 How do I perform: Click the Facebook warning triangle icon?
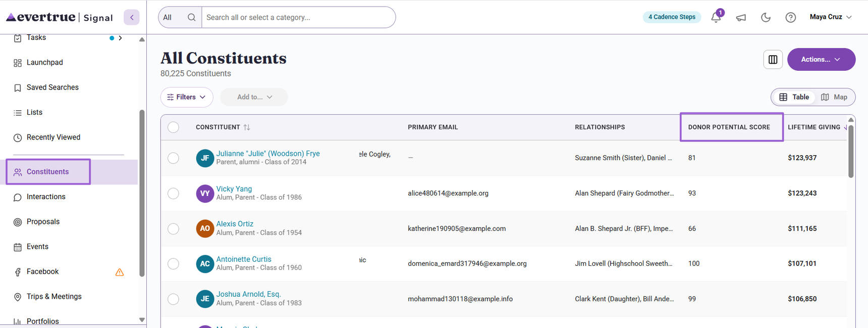click(120, 272)
